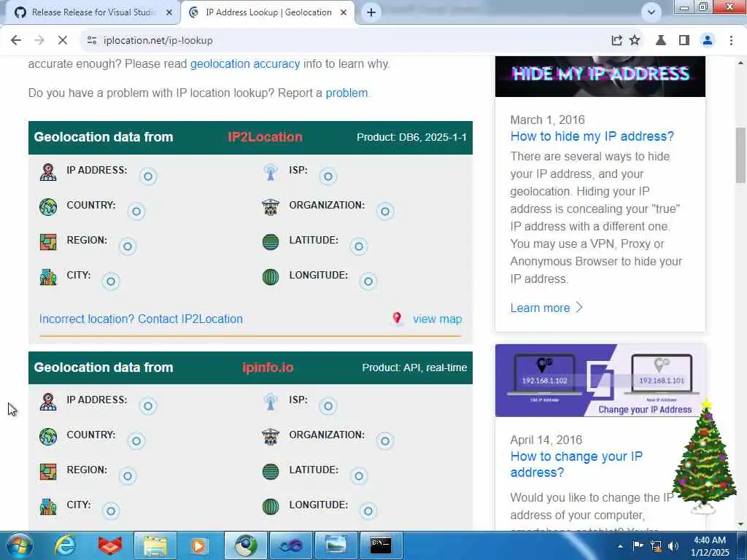Bookmark this page with the star icon

(x=635, y=41)
